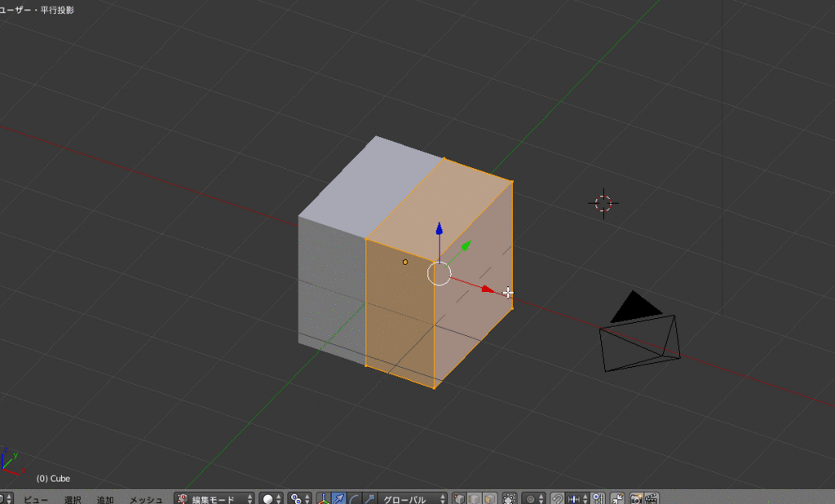Click the green Y-axis manipulator arrow
The width and height of the screenshot is (835, 504).
click(x=466, y=245)
